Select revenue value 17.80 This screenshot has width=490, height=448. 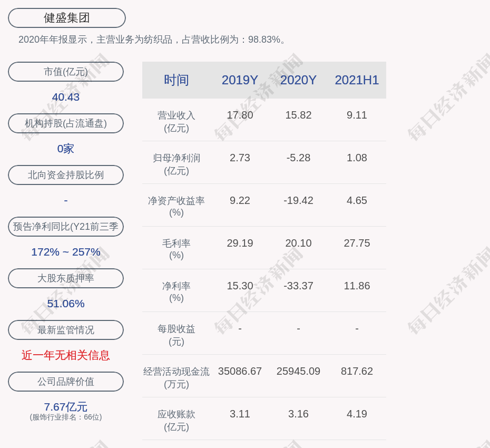(x=240, y=115)
